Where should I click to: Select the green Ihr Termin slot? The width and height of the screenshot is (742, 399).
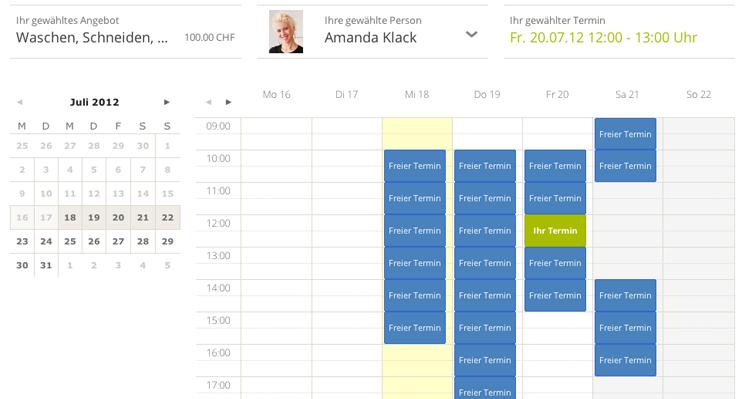(x=555, y=231)
